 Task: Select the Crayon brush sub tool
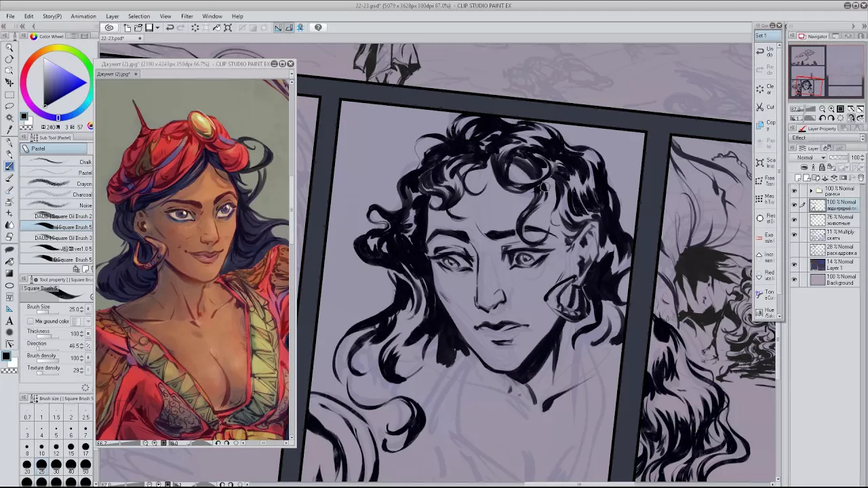[57, 184]
